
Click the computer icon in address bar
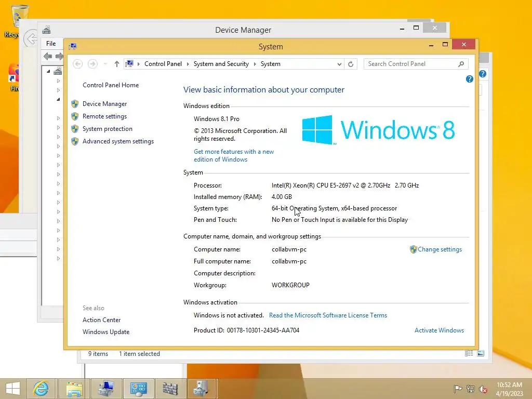pyautogui.click(x=129, y=63)
